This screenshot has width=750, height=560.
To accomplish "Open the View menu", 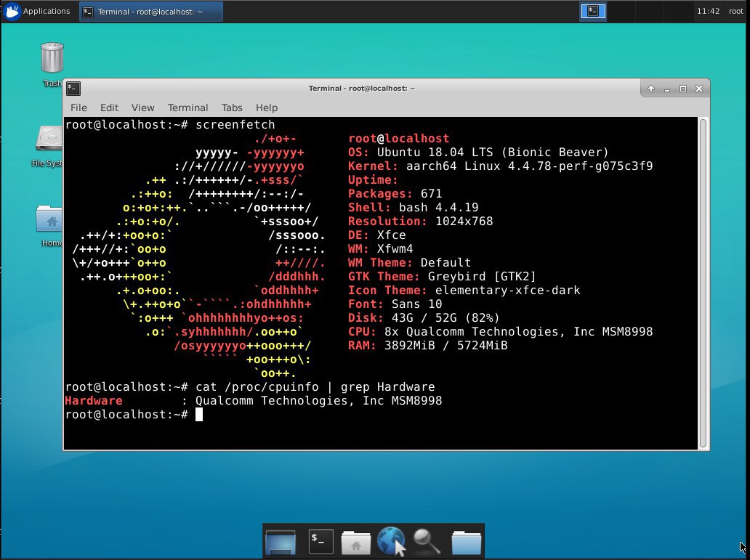I will coord(142,107).
